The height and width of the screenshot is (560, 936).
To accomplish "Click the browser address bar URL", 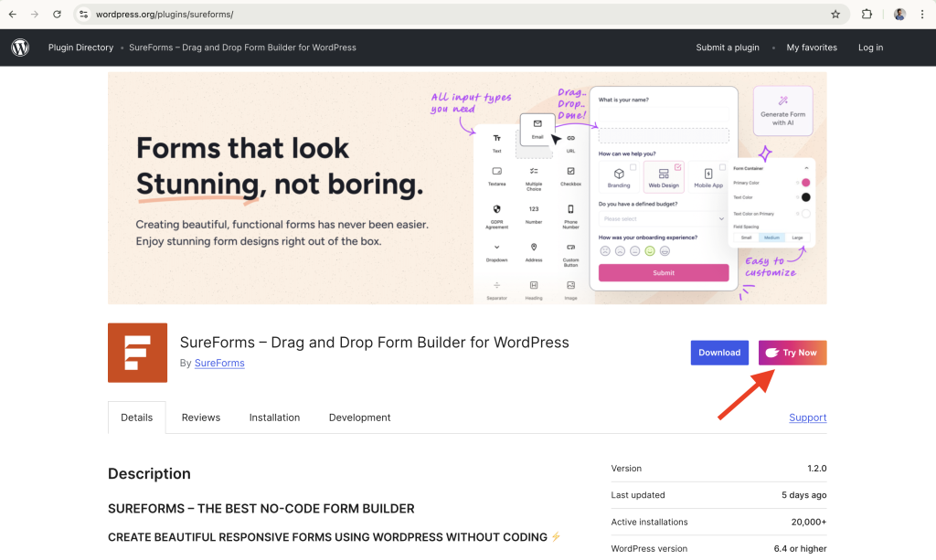I will click(x=165, y=15).
